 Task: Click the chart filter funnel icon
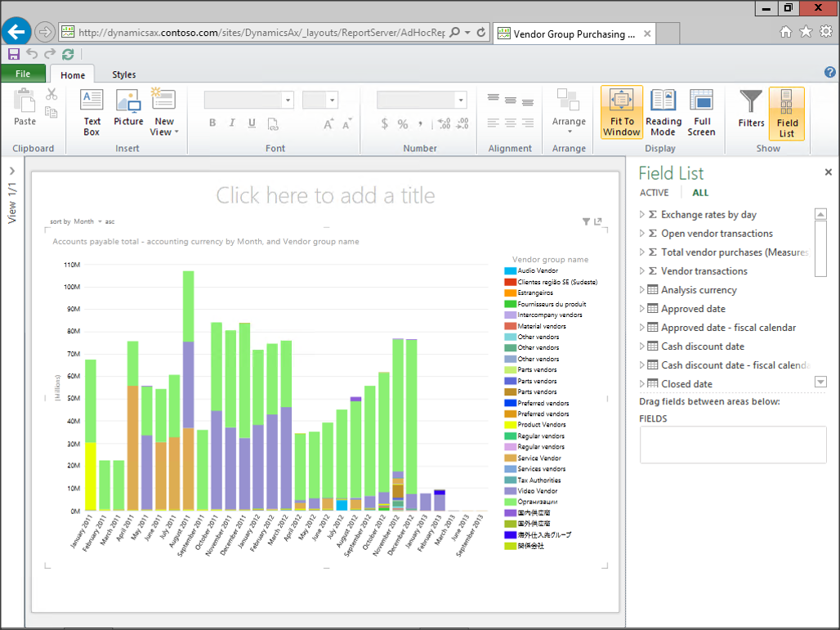586,221
